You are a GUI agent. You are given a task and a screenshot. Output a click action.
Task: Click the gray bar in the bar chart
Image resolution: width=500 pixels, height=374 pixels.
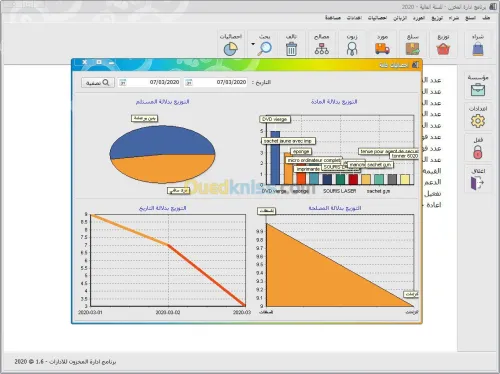[x=392, y=179]
